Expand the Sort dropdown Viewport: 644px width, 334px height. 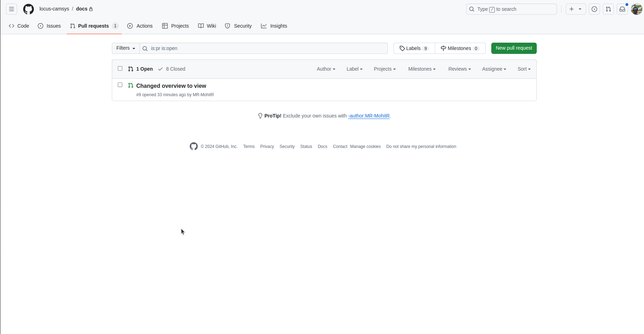click(524, 69)
